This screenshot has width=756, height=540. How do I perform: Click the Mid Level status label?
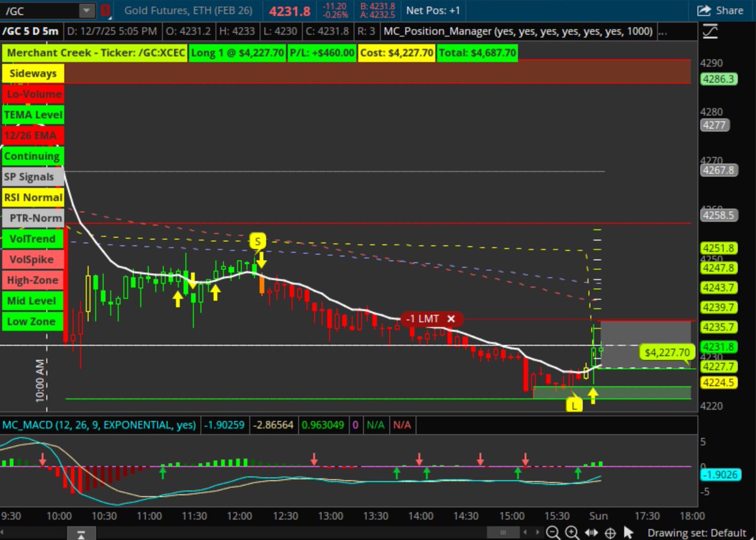pos(33,301)
